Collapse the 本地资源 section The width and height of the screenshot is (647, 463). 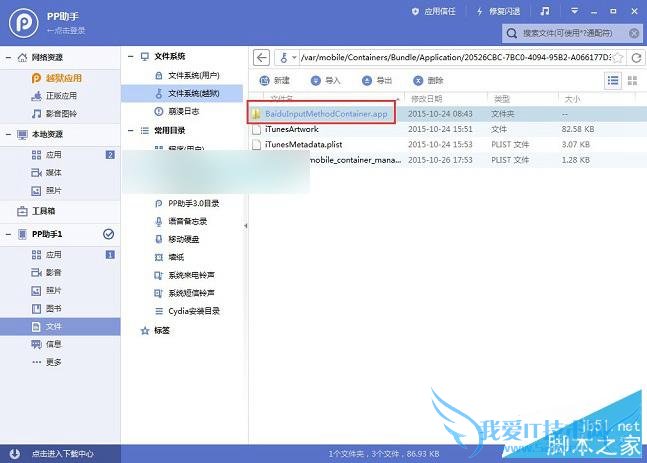(x=8, y=134)
